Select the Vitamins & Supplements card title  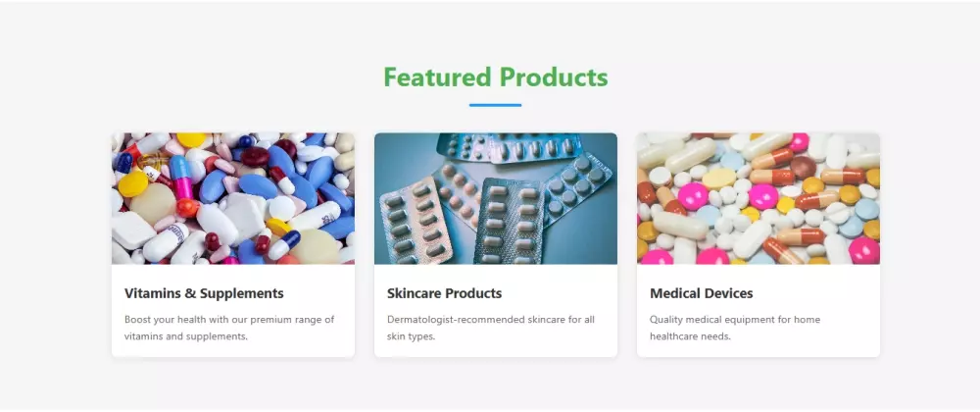(x=204, y=293)
